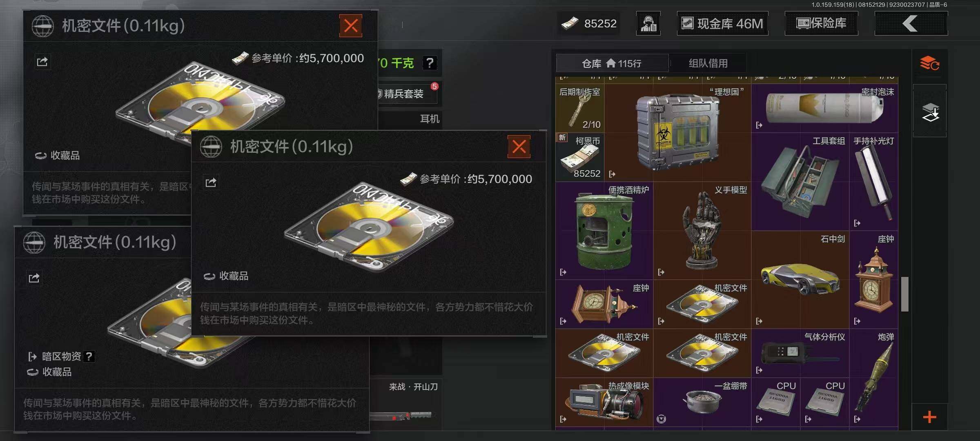The image size is (980, 441).
Task: Click the orange stack sort icon
Action: [930, 63]
